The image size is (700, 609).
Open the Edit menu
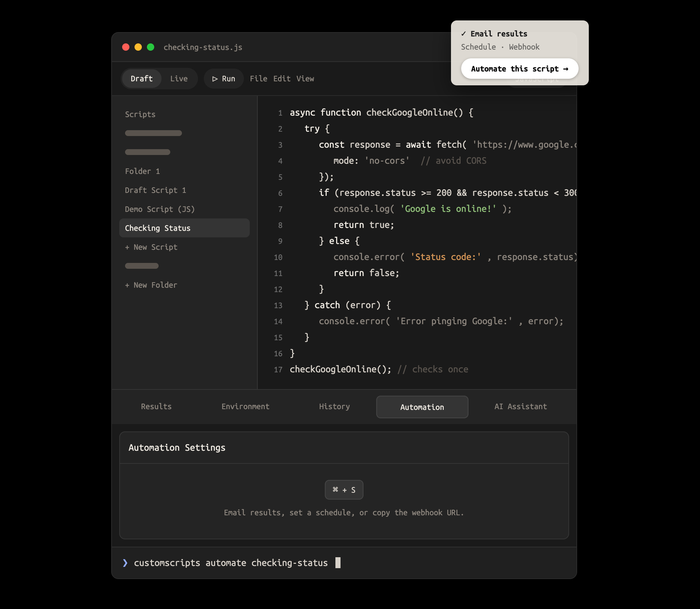point(282,78)
